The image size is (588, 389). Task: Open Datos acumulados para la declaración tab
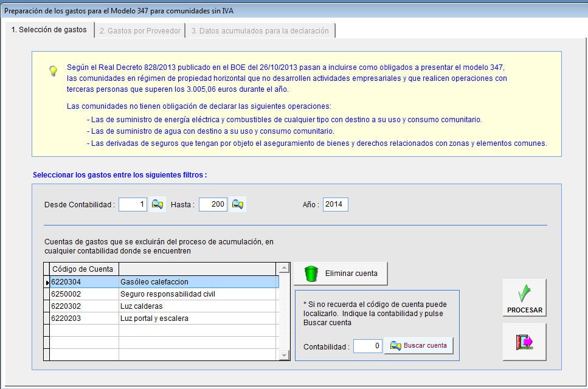(x=260, y=30)
